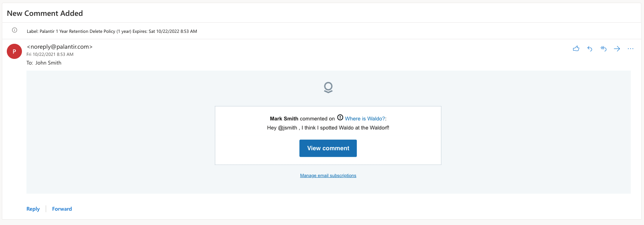Click the commenter name Mark Smith
644x225 pixels.
coord(284,119)
